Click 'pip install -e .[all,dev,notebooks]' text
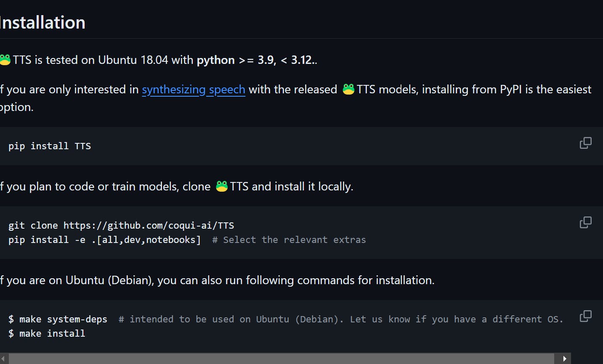The width and height of the screenshot is (603, 364). click(x=104, y=240)
